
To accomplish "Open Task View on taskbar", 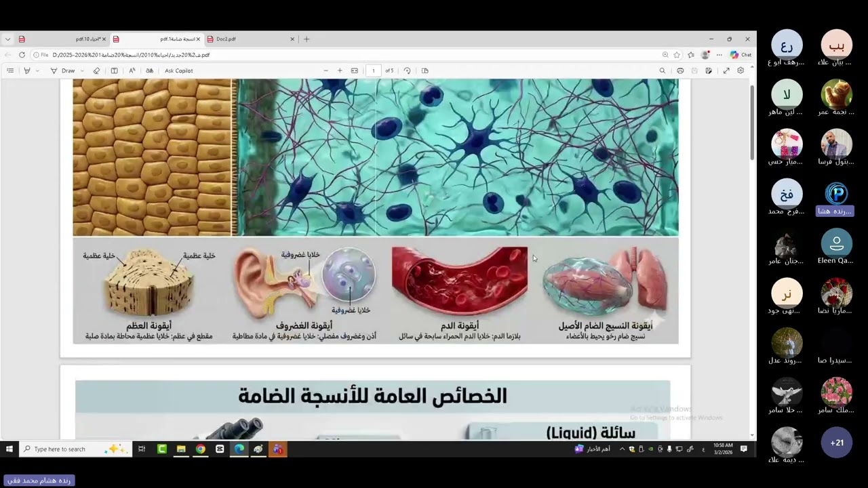I will click(142, 449).
